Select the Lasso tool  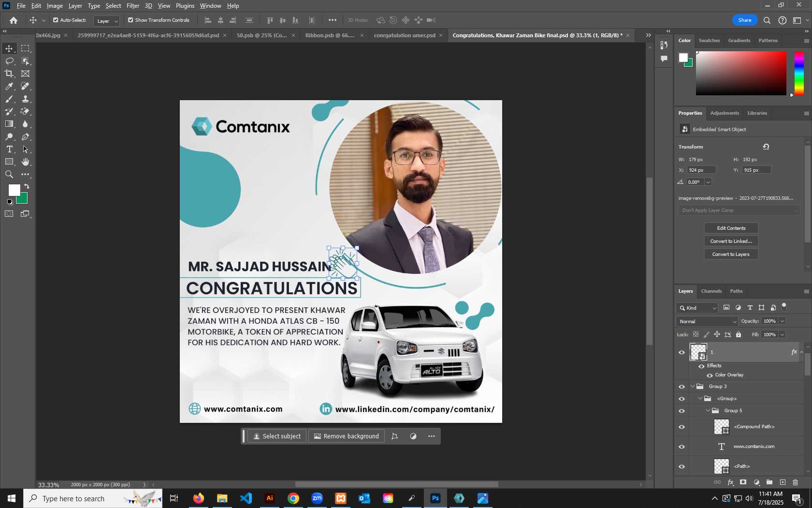point(9,61)
